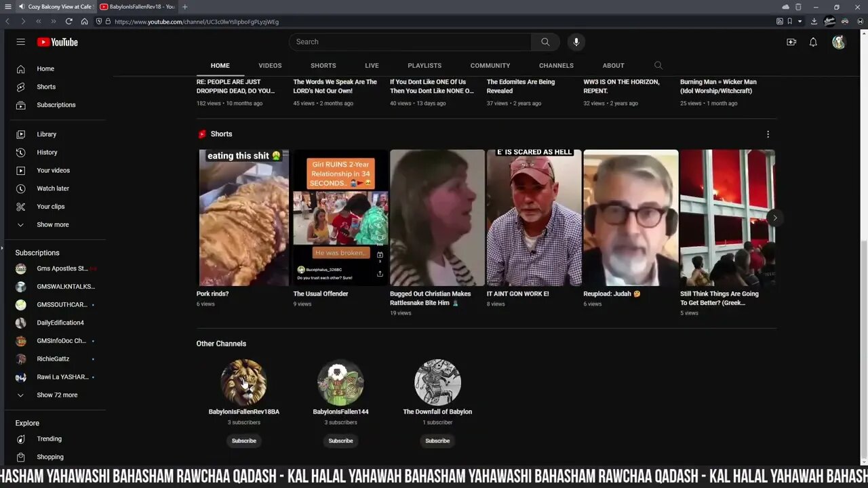The height and width of the screenshot is (488, 868).
Task: Switch to the PLAYLISTS channel tab
Action: click(x=425, y=66)
